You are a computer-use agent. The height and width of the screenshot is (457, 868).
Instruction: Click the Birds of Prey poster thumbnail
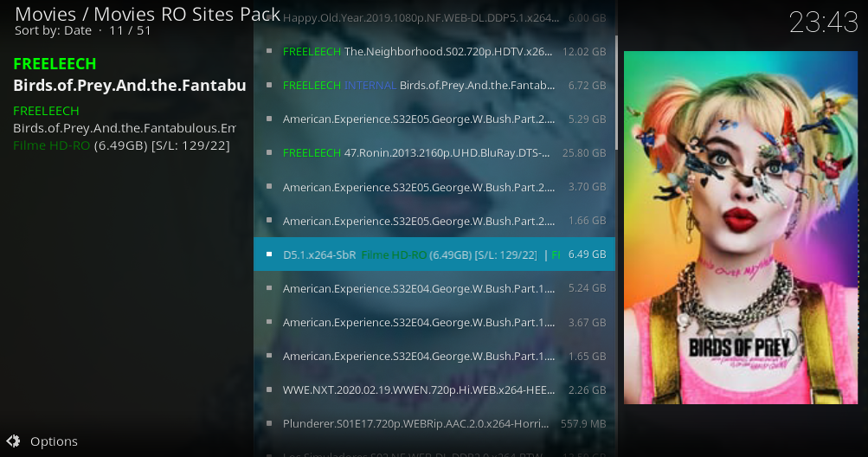click(741, 228)
